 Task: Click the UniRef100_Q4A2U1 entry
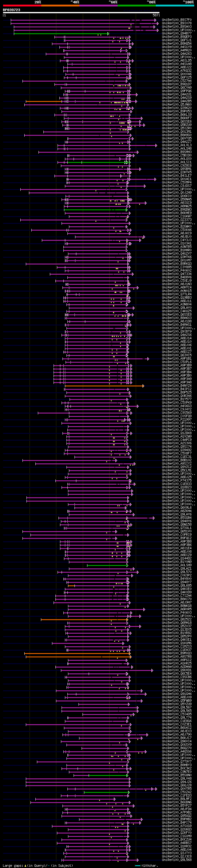(177, 94)
